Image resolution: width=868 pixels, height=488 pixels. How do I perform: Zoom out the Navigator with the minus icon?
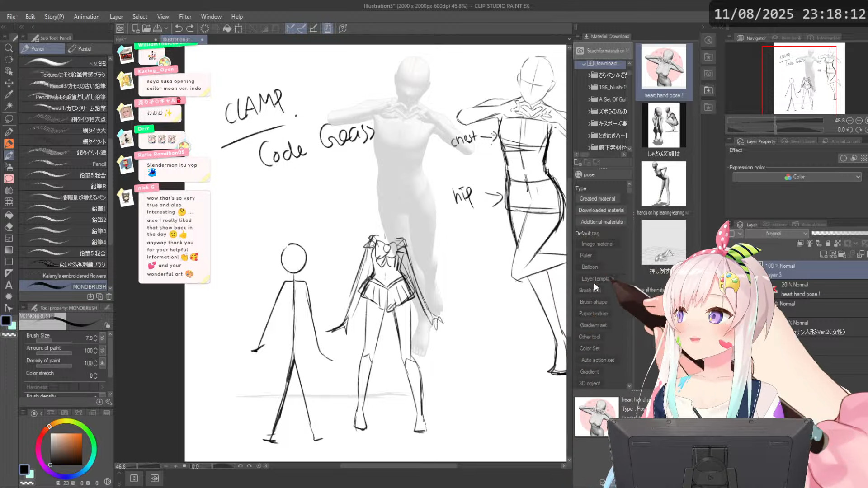pos(849,121)
